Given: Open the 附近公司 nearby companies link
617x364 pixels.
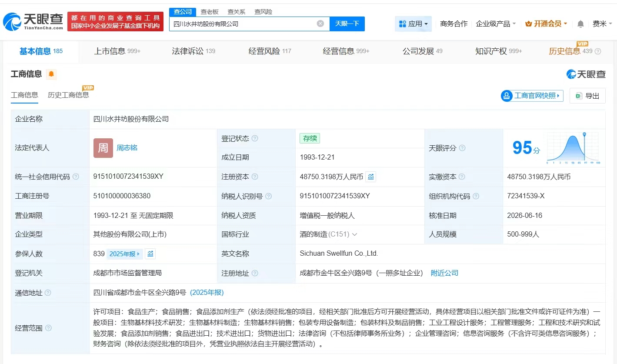Looking at the screenshot, I should [x=444, y=273].
